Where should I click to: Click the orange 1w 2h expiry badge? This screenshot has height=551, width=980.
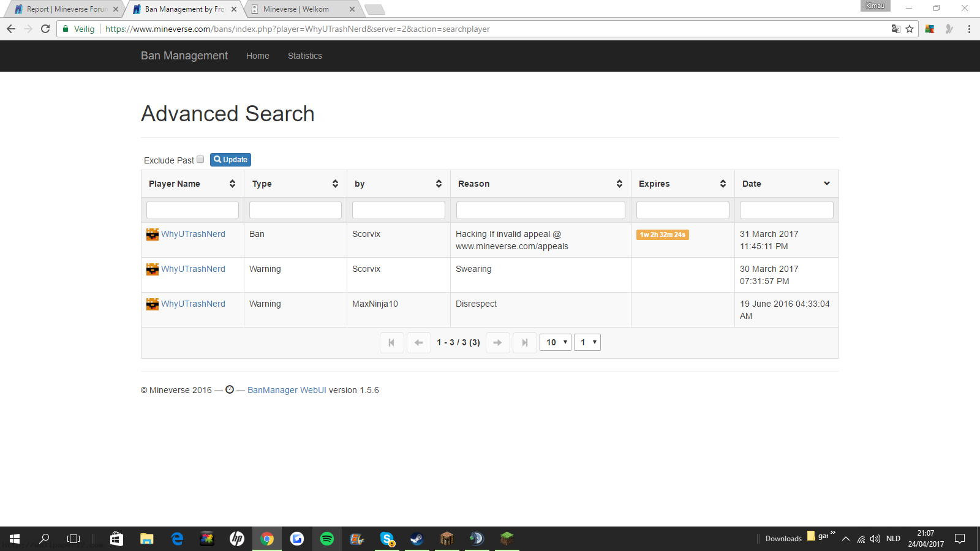click(663, 234)
